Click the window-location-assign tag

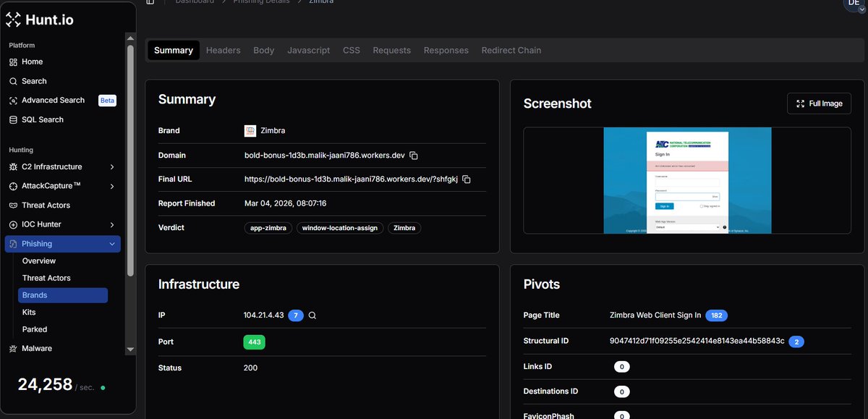[340, 228]
